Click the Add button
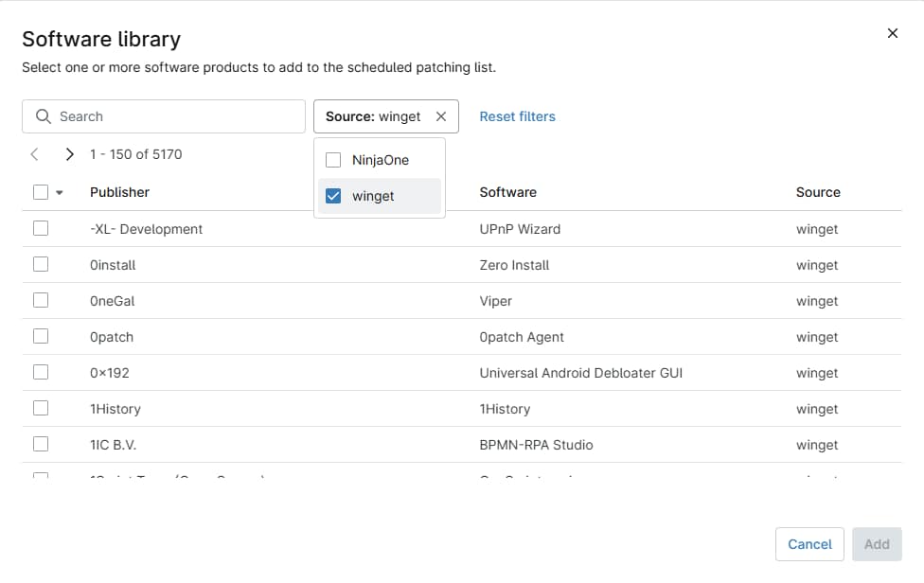The width and height of the screenshot is (924, 583). click(x=876, y=544)
